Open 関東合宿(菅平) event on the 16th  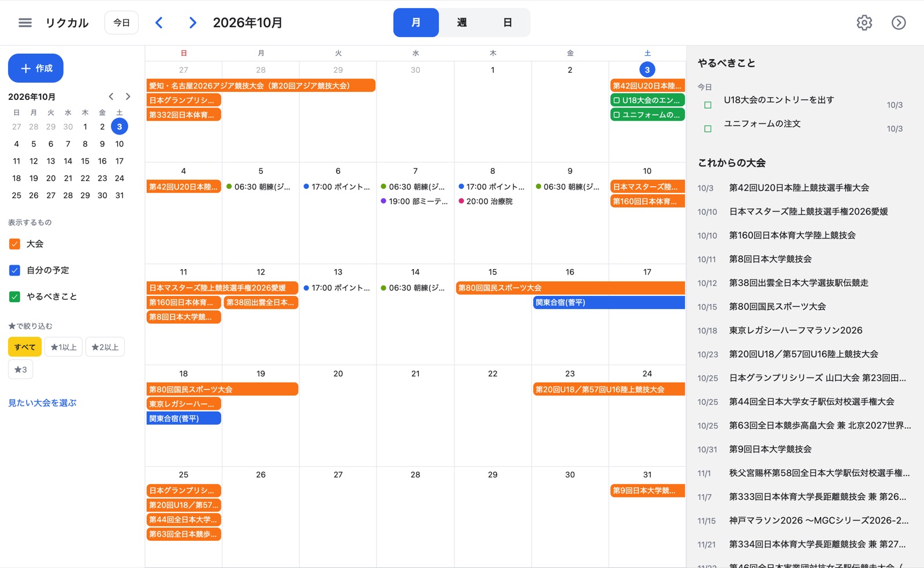609,302
